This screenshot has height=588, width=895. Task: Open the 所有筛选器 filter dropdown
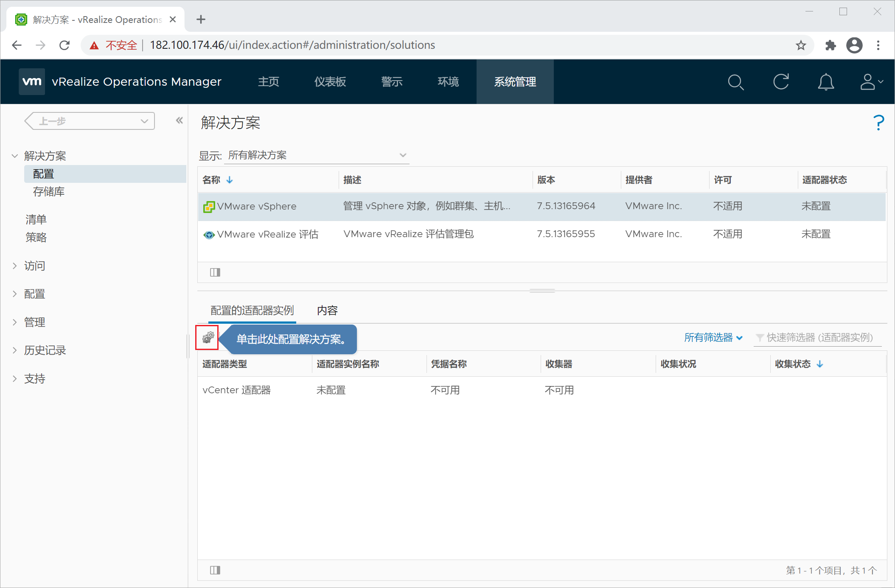tap(713, 338)
